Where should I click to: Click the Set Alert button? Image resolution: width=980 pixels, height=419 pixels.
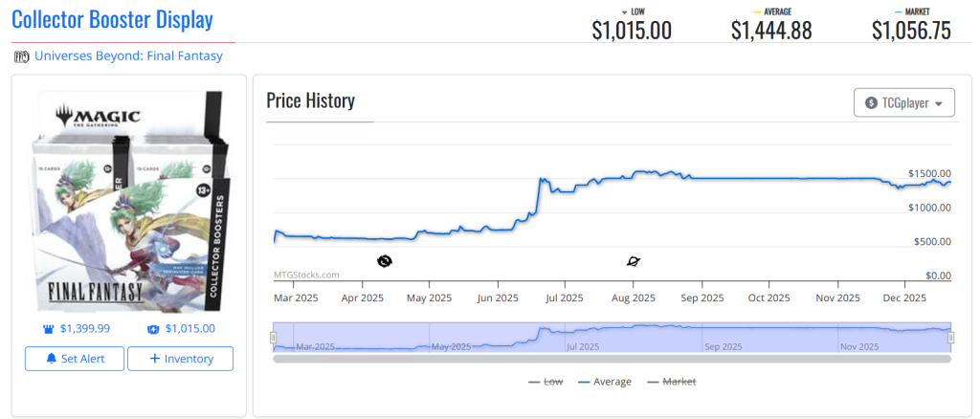click(x=75, y=359)
